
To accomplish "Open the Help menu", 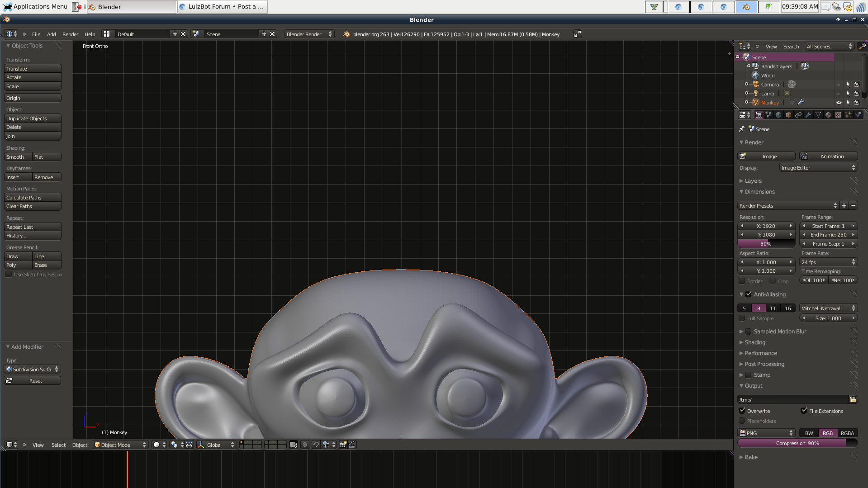I will [90, 34].
